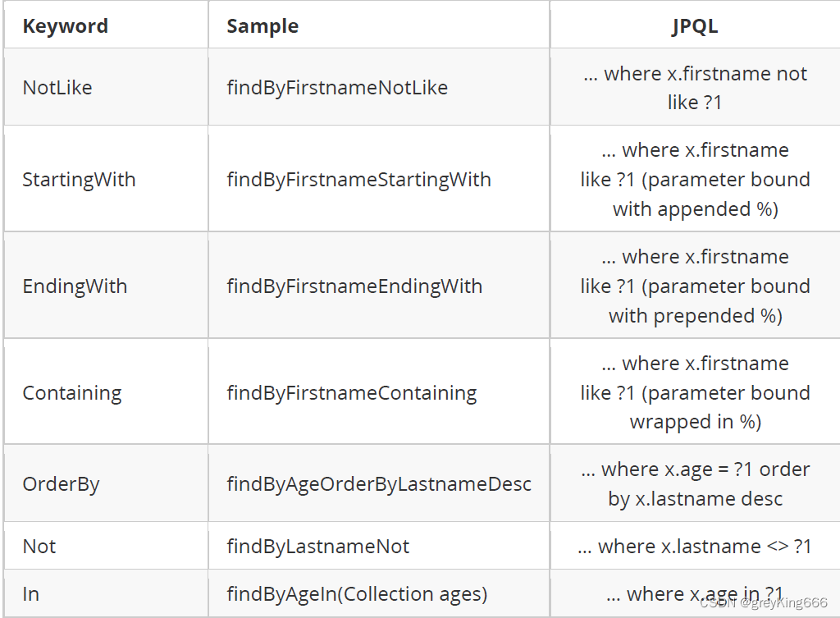
Task: Click findByFirstnameNotLike sample text
Action: [x=337, y=88]
